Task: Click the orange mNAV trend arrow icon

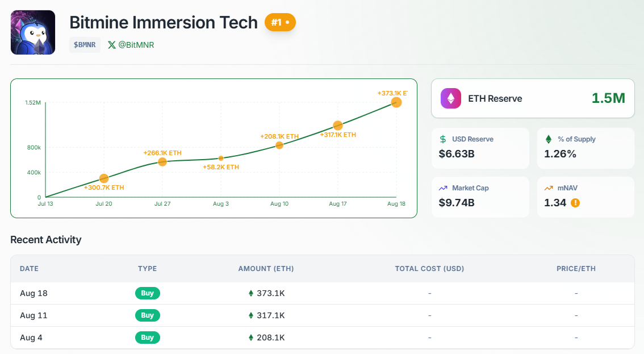Action: point(549,188)
